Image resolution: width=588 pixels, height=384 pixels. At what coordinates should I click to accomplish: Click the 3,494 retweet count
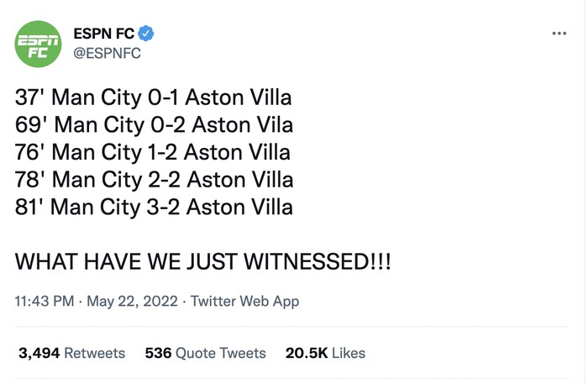39,353
